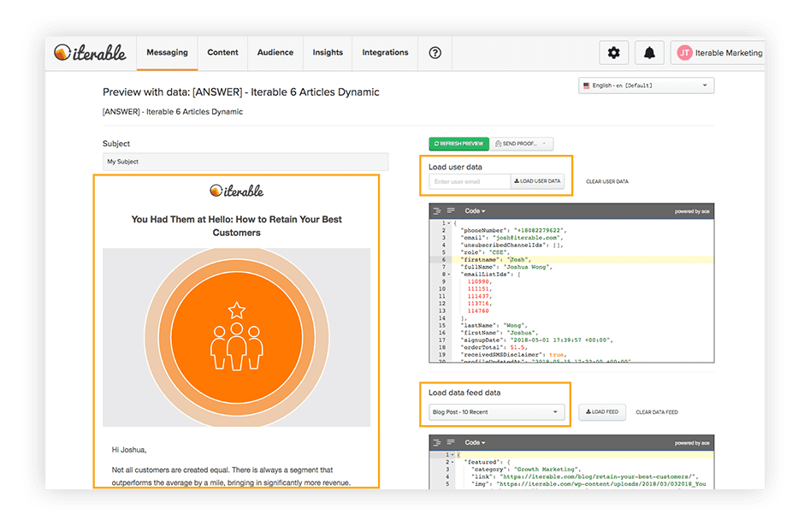Click the "category": "Growth Marketing" line

(x=526, y=469)
